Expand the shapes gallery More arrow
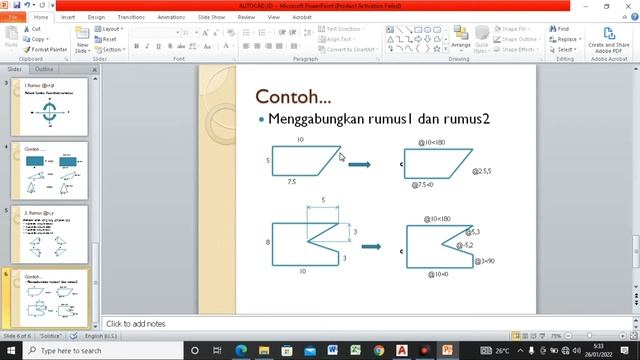 (446, 49)
